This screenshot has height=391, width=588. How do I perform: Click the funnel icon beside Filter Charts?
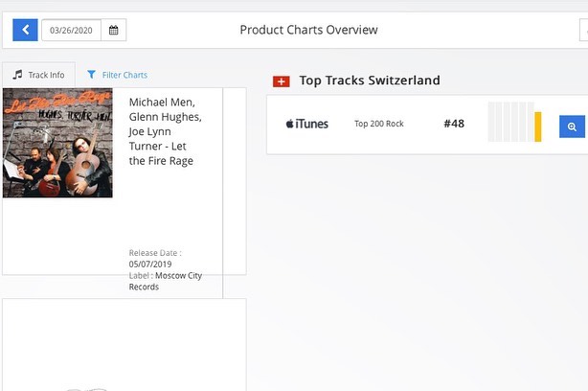pyautogui.click(x=92, y=74)
